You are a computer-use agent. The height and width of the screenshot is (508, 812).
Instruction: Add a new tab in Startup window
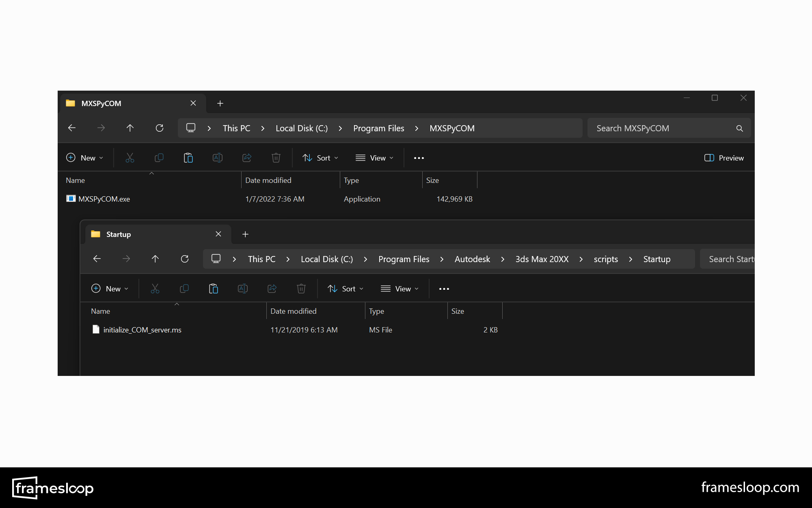pyautogui.click(x=245, y=234)
